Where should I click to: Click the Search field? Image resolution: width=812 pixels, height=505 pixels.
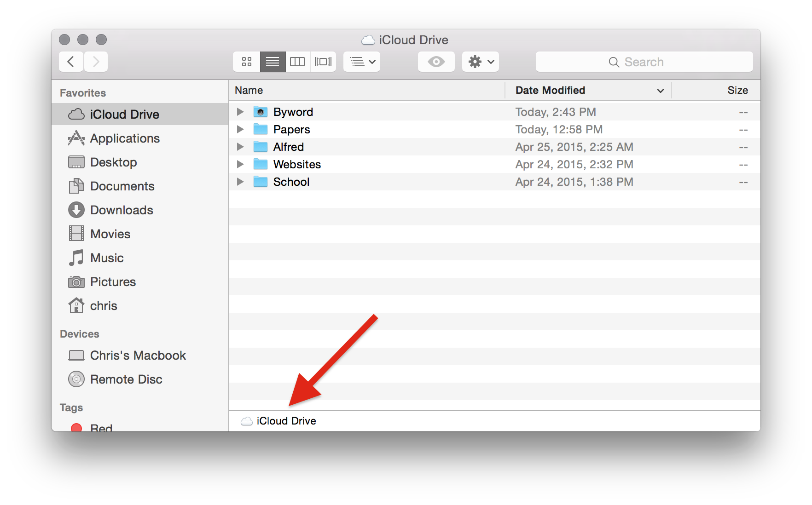pyautogui.click(x=644, y=62)
